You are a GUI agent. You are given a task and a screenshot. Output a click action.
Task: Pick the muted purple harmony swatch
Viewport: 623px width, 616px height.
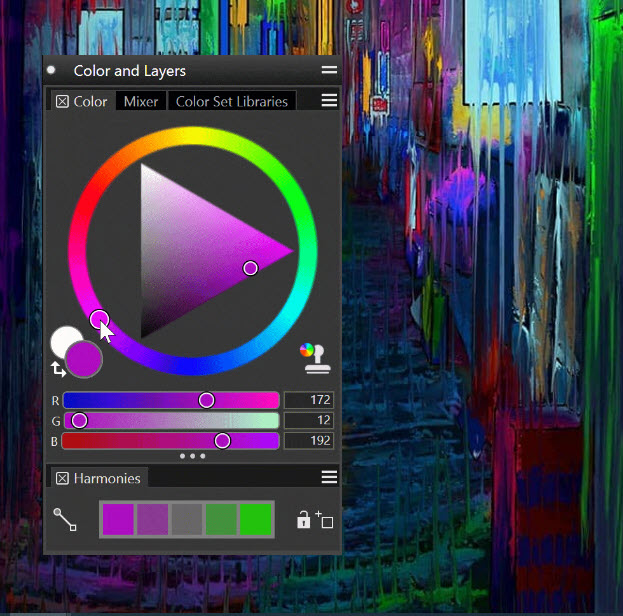click(153, 519)
